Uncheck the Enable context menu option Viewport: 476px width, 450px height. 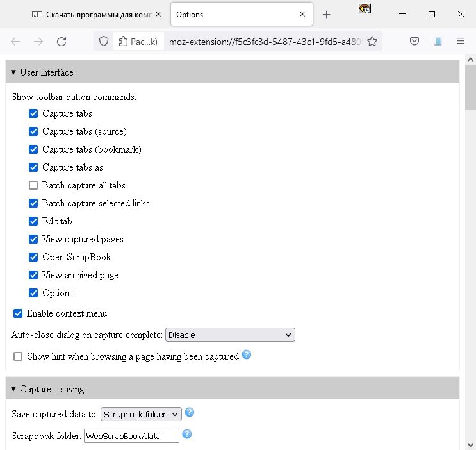pyautogui.click(x=18, y=313)
